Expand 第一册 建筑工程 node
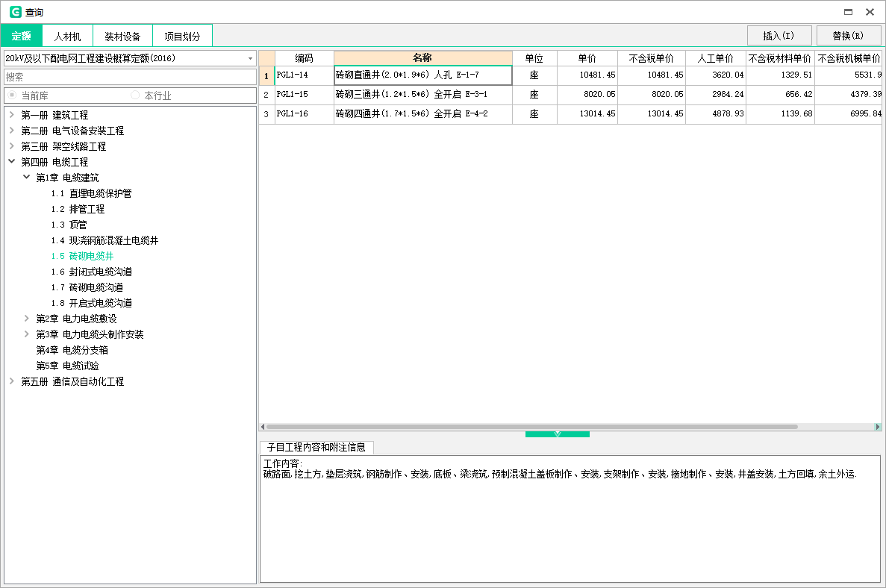The height and width of the screenshot is (588, 886). pos(12,115)
